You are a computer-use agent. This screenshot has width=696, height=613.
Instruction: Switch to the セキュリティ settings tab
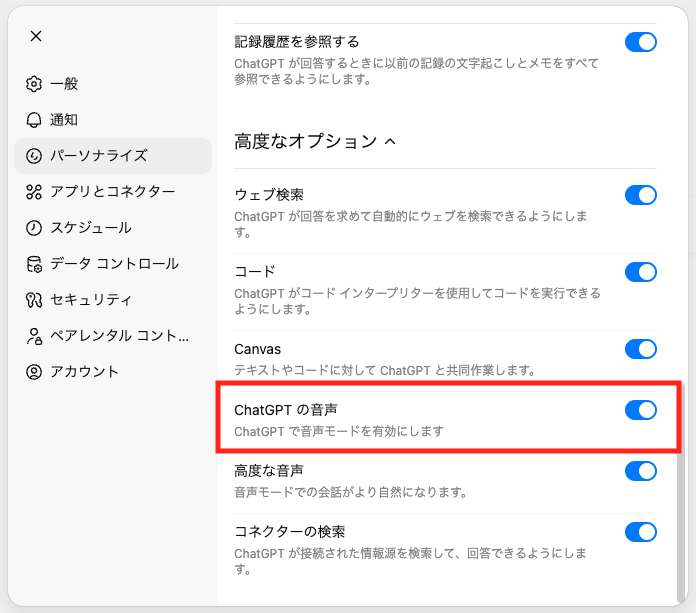click(91, 300)
